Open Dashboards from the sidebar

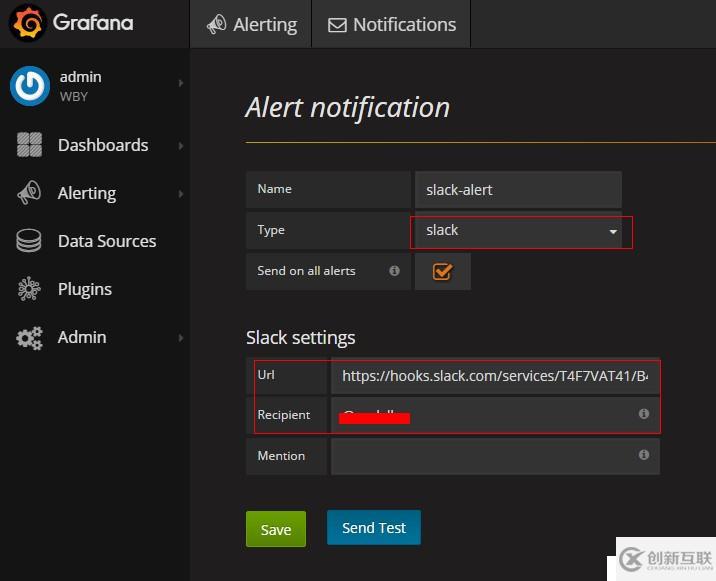[x=103, y=145]
